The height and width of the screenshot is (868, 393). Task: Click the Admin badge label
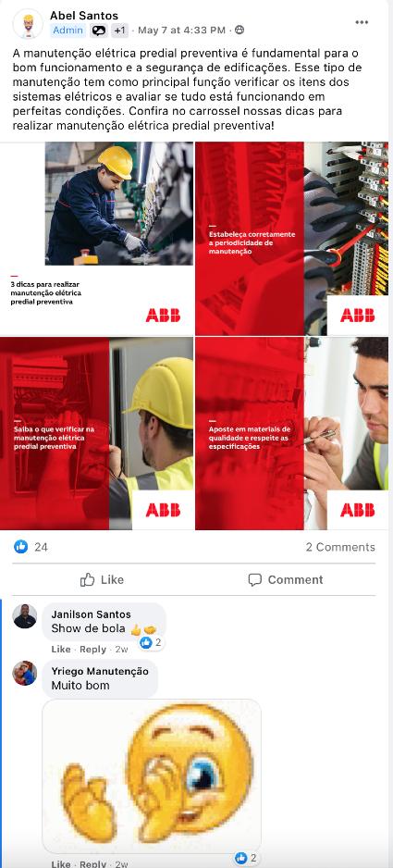coord(68,30)
